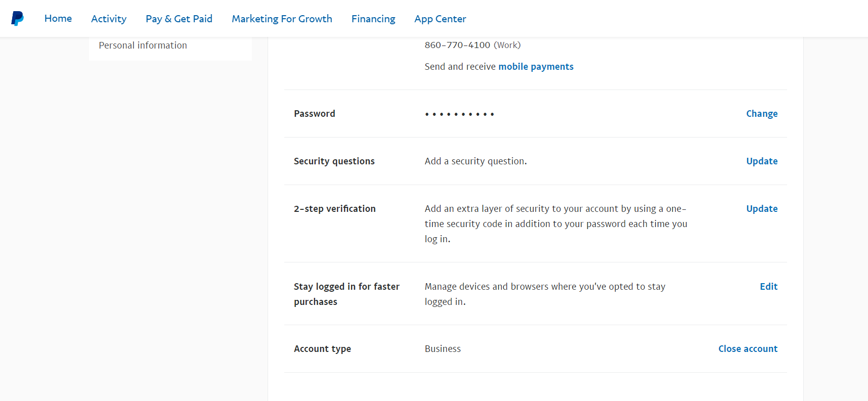Click the Business account type value

coord(443,349)
